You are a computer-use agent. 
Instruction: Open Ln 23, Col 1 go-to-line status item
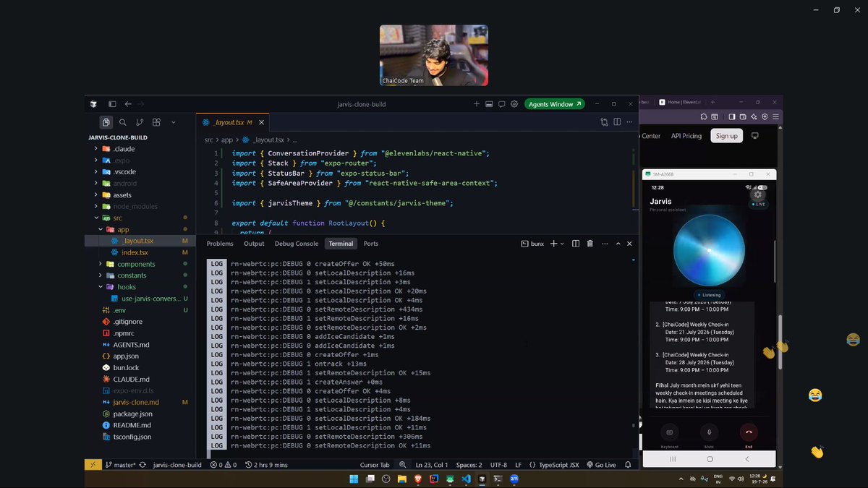(432, 465)
